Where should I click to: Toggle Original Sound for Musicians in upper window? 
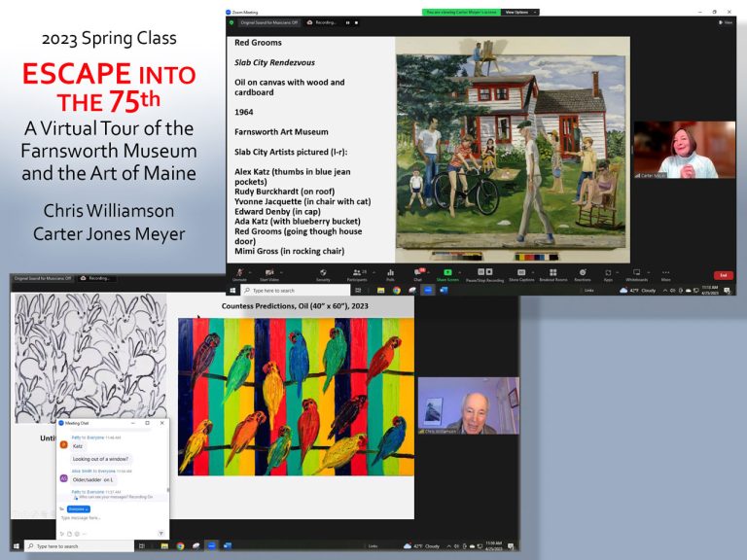269,22
